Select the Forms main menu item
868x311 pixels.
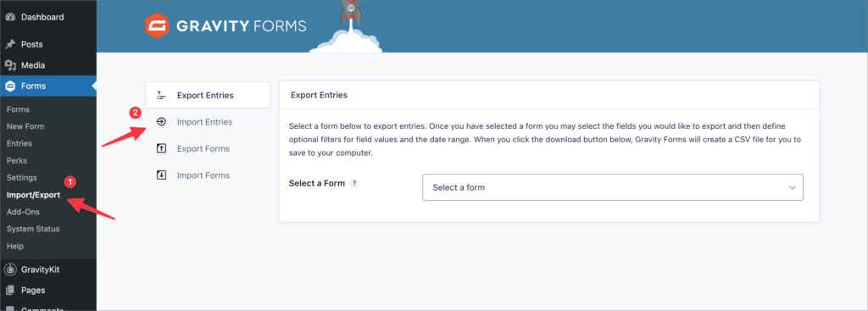pyautogui.click(x=48, y=86)
